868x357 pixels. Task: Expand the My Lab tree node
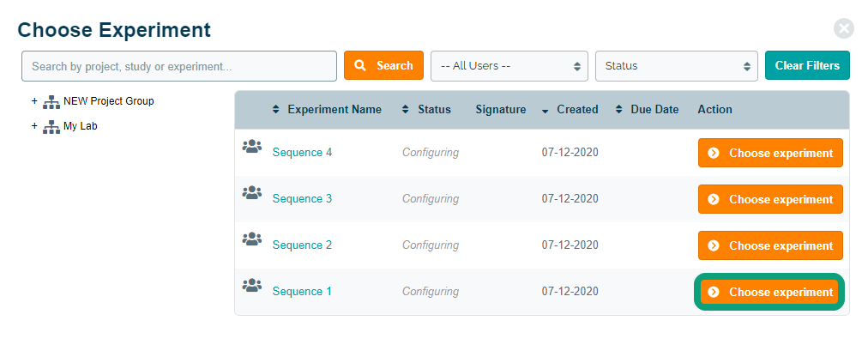tap(34, 126)
